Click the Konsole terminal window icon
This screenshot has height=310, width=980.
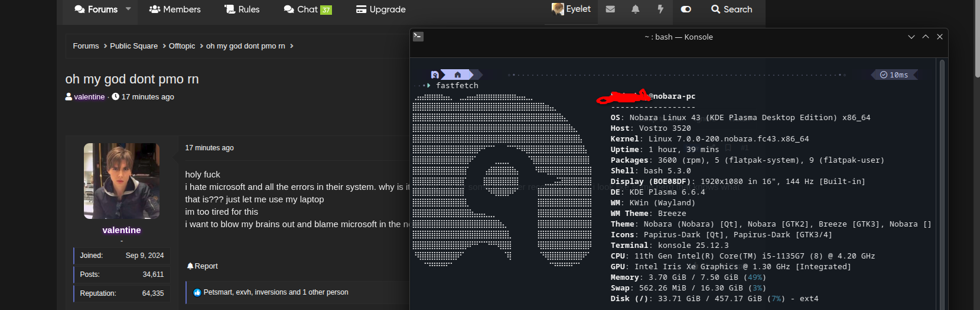[x=418, y=37]
